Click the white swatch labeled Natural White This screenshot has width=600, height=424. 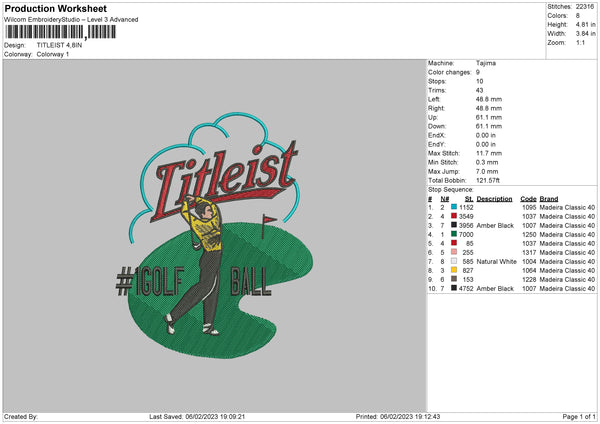tap(454, 261)
